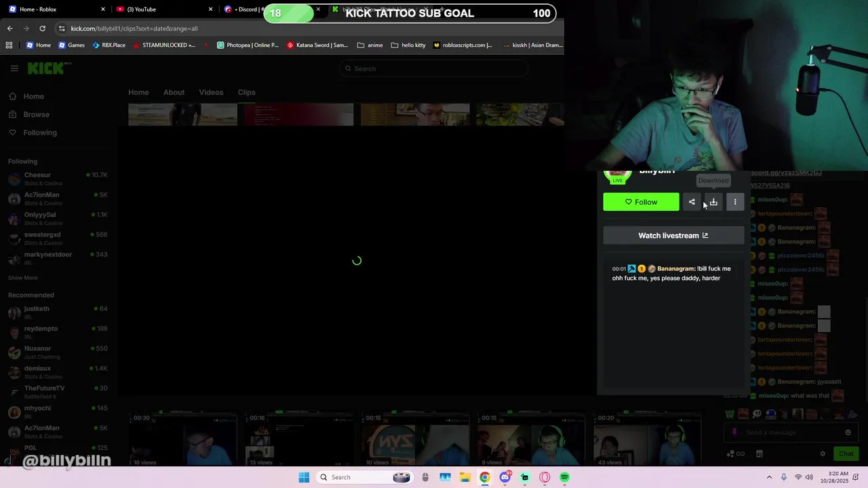Click the green Chat send button
The width and height of the screenshot is (868, 488).
point(846,453)
